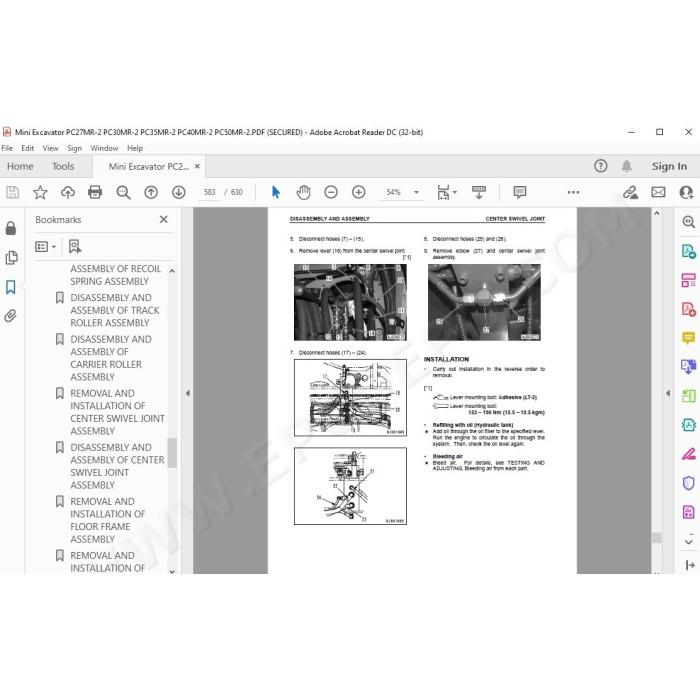Screen dimensions: 700x700
Task: Find current bookmark button
Action: coord(75,246)
